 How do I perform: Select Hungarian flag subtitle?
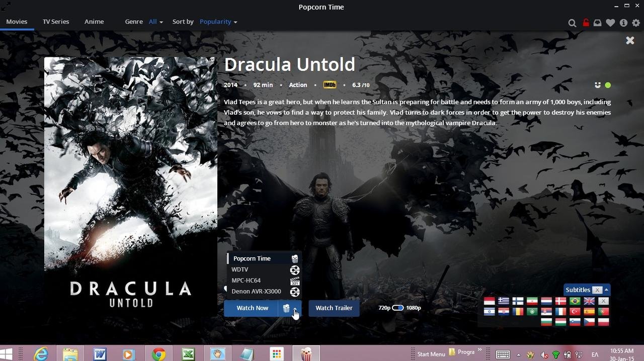tap(560, 322)
